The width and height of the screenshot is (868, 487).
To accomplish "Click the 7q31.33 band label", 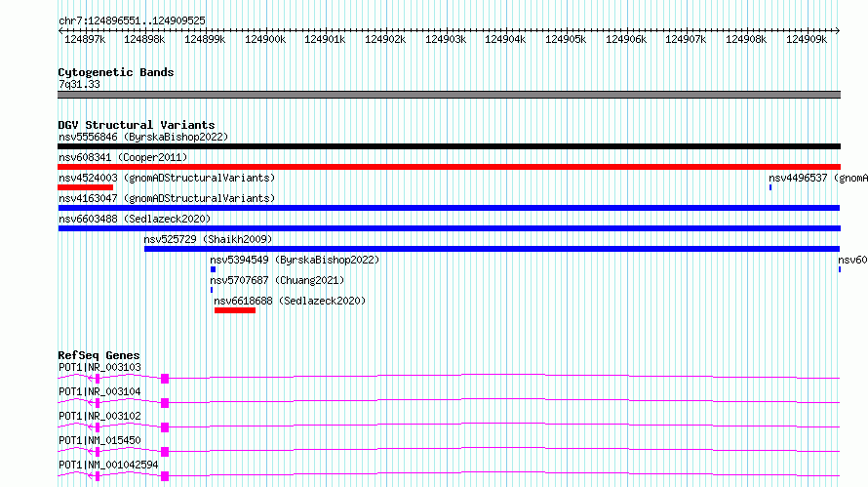I will pos(79,84).
